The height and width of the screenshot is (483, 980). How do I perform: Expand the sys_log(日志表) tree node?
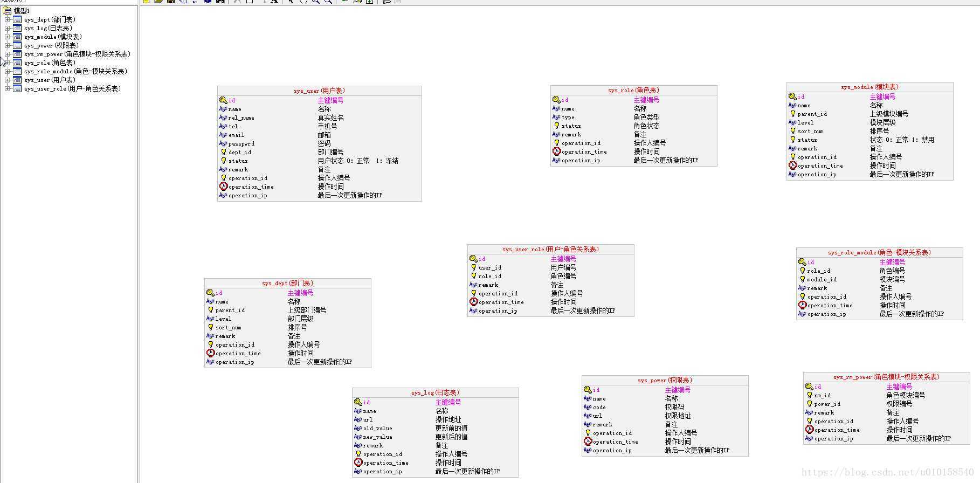(x=8, y=28)
